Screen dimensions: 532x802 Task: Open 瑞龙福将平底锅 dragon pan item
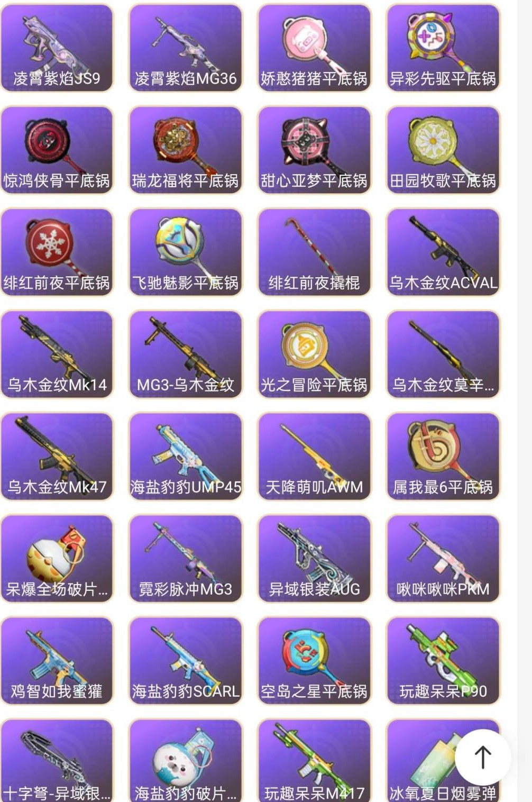(186, 150)
